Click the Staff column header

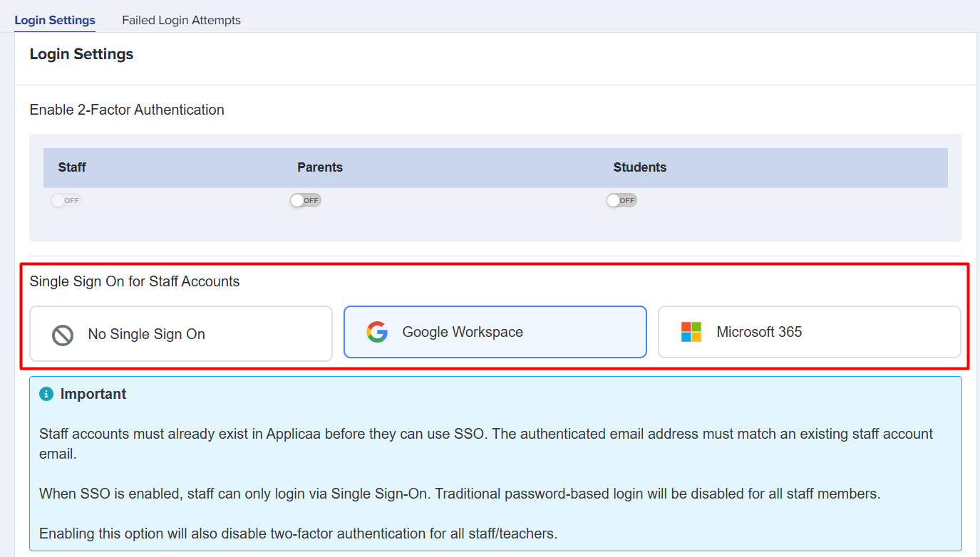tap(72, 167)
